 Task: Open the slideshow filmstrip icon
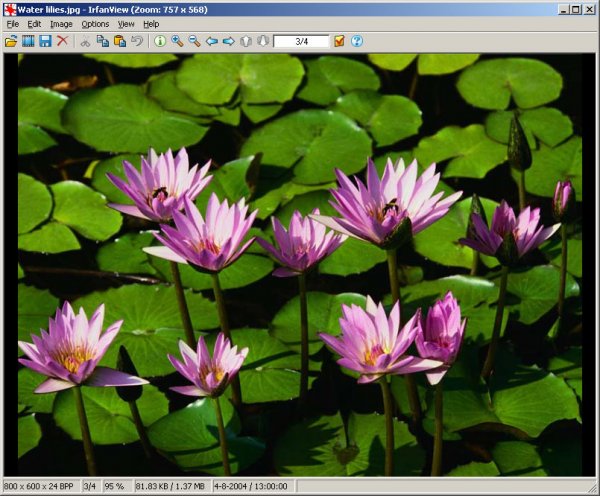coord(28,41)
